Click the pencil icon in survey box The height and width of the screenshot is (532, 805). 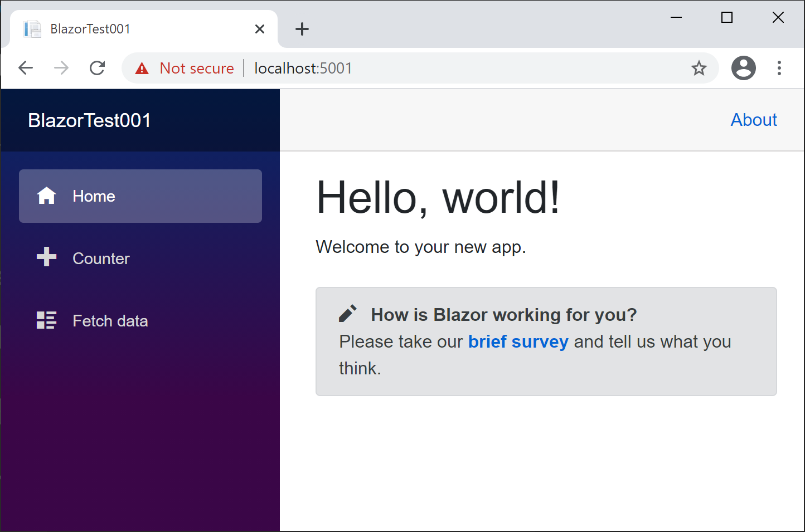[x=348, y=314]
